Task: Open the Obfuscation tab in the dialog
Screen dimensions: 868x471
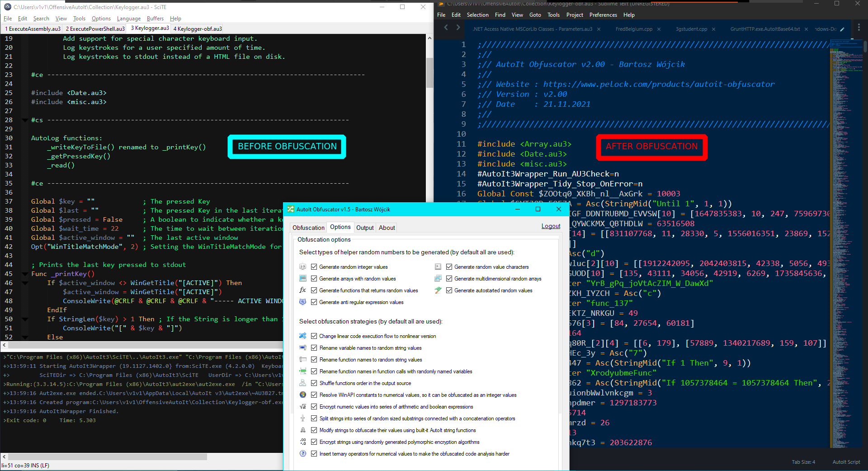Action: [x=308, y=228]
